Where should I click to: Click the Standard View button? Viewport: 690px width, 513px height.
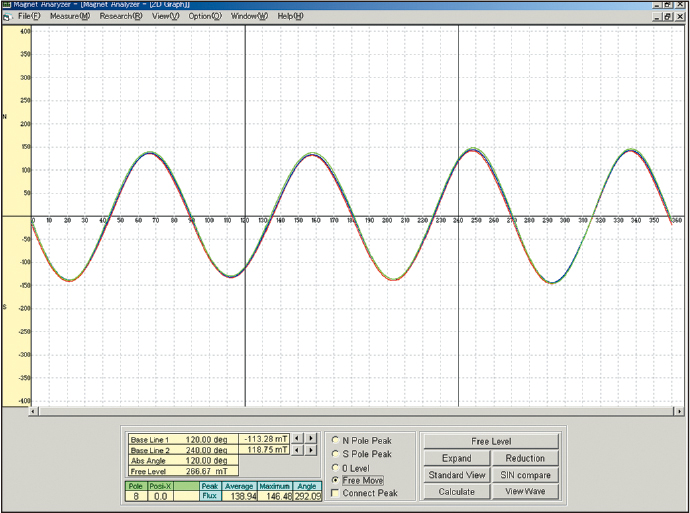pos(456,475)
